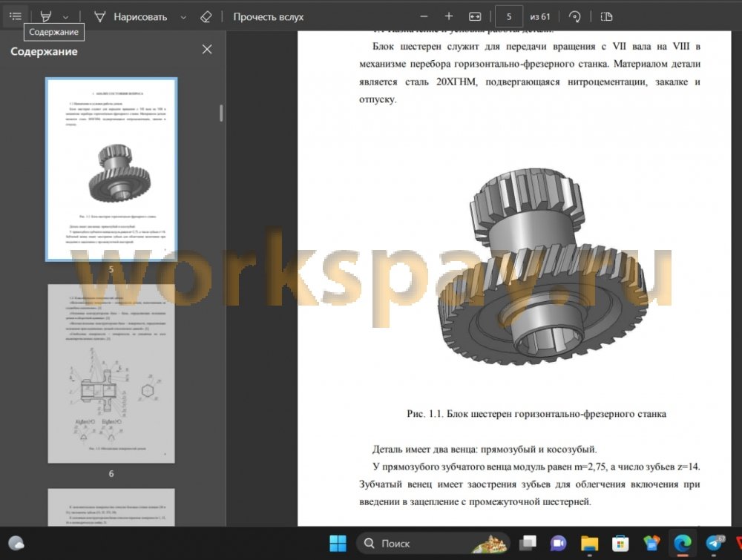Open File Explorer from the taskbar
This screenshot has width=742, height=560.
point(590,544)
